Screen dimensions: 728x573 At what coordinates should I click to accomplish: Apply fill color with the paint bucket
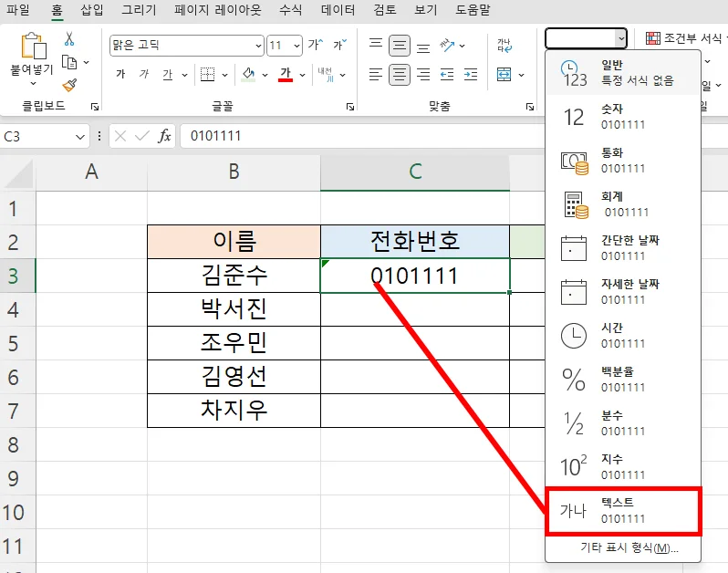point(248,74)
